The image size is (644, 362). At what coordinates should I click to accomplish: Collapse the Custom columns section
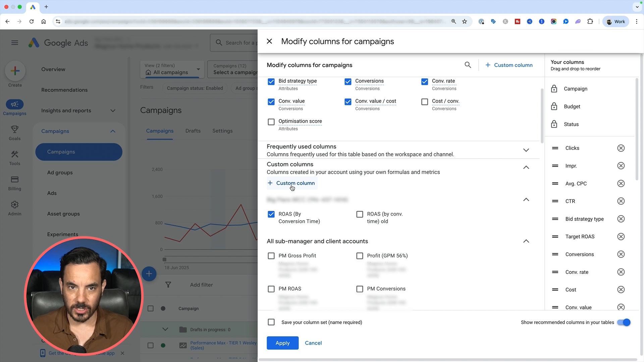click(526, 167)
